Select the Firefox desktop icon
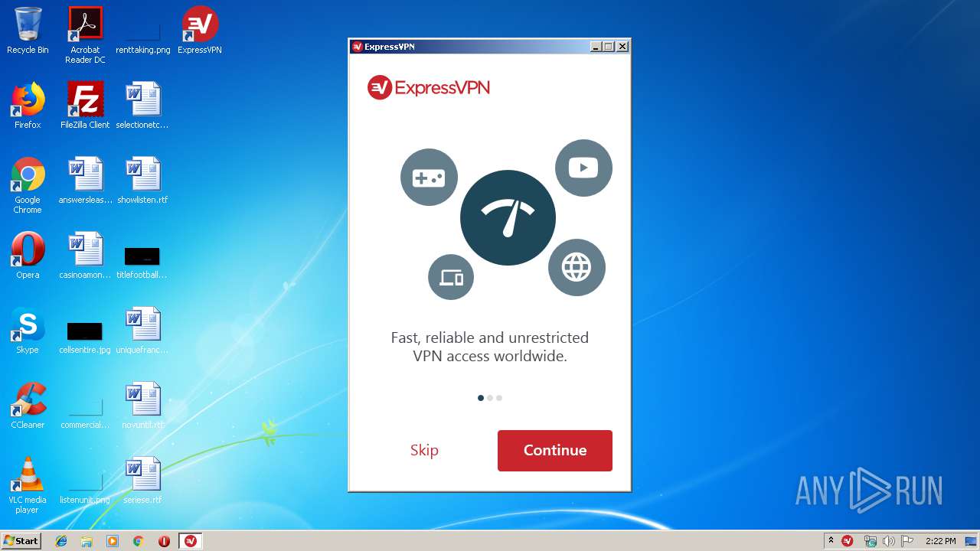 click(28, 106)
